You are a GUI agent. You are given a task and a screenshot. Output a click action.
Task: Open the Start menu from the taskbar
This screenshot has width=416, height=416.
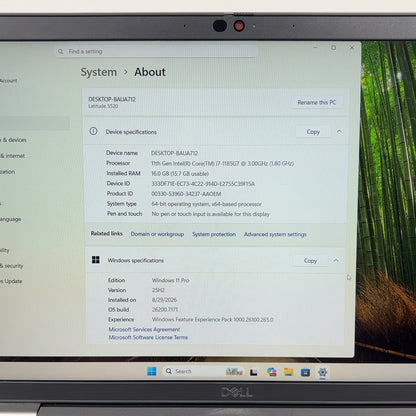pyautogui.click(x=152, y=371)
